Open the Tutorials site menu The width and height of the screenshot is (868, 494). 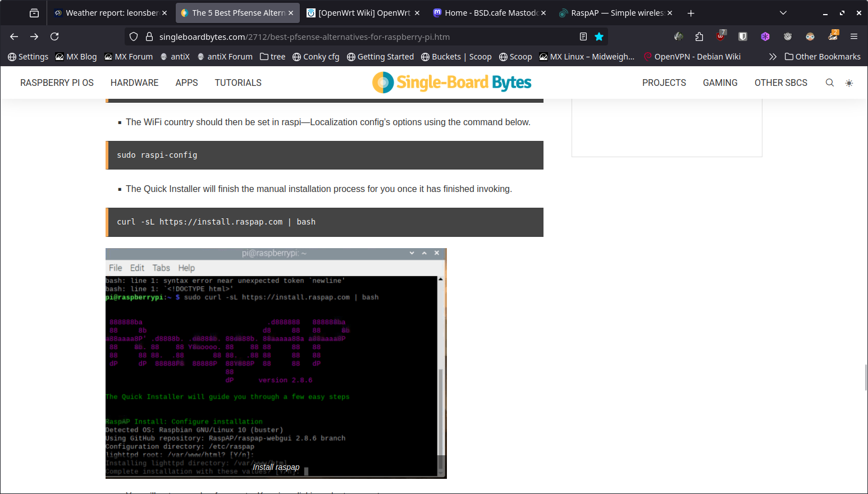[238, 83]
